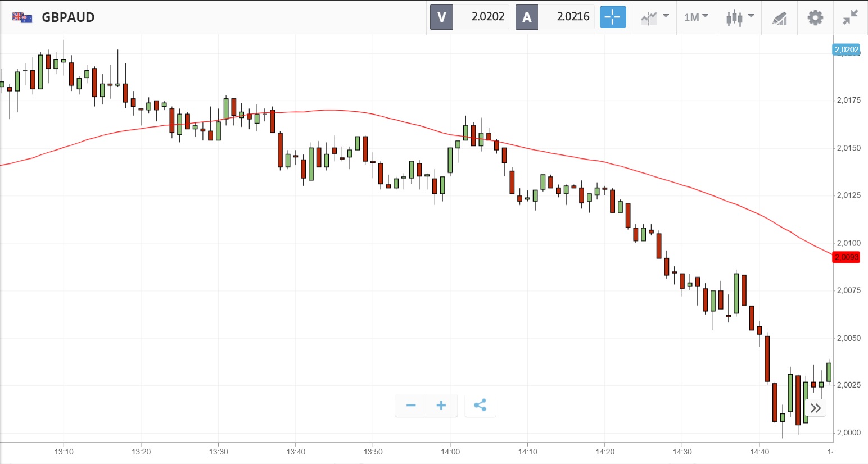
Task: Click the 14:00 time axis label
Action: point(450,452)
